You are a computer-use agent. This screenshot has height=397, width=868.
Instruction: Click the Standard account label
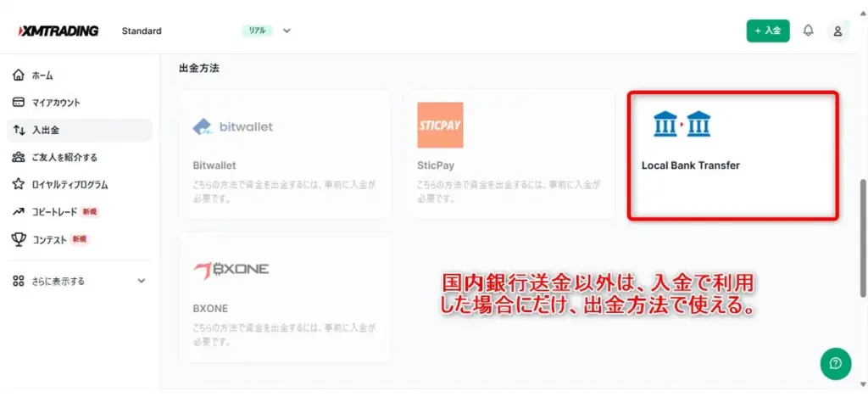[x=142, y=31]
